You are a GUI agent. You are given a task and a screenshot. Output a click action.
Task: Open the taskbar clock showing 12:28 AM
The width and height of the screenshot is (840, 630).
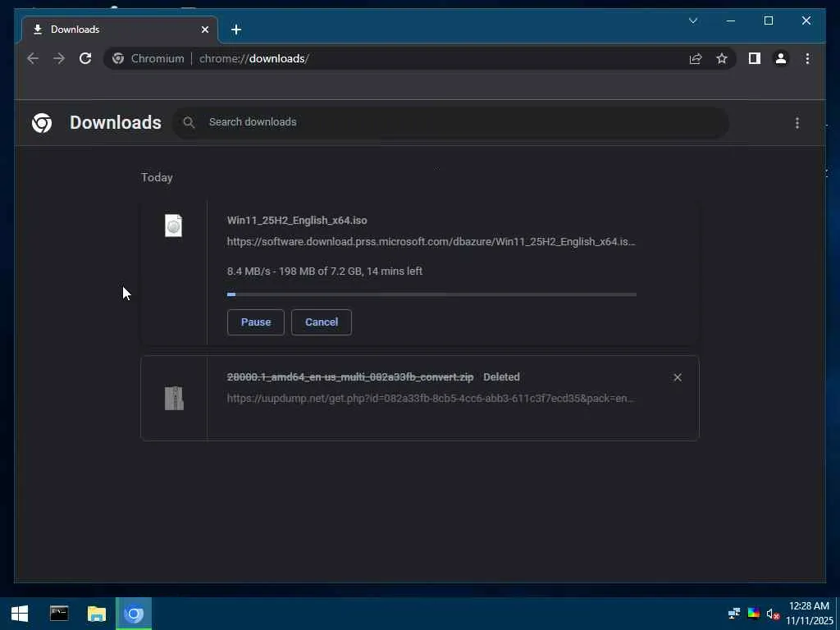810,614
